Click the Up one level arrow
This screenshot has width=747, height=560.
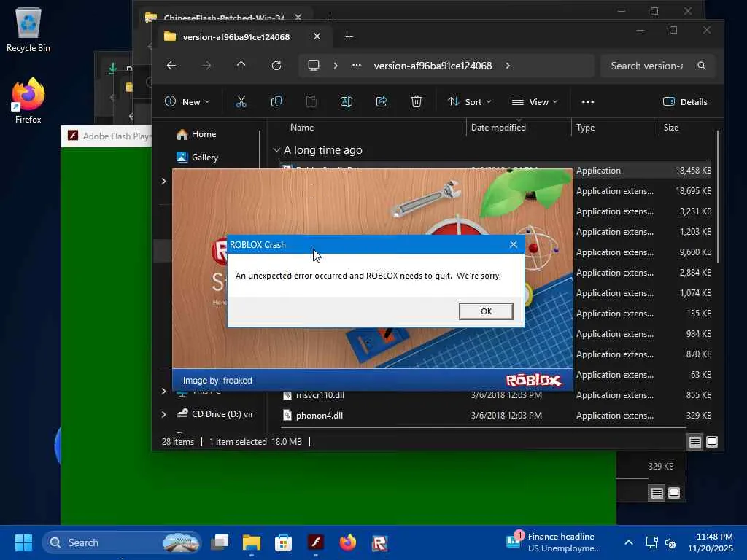[x=241, y=65]
